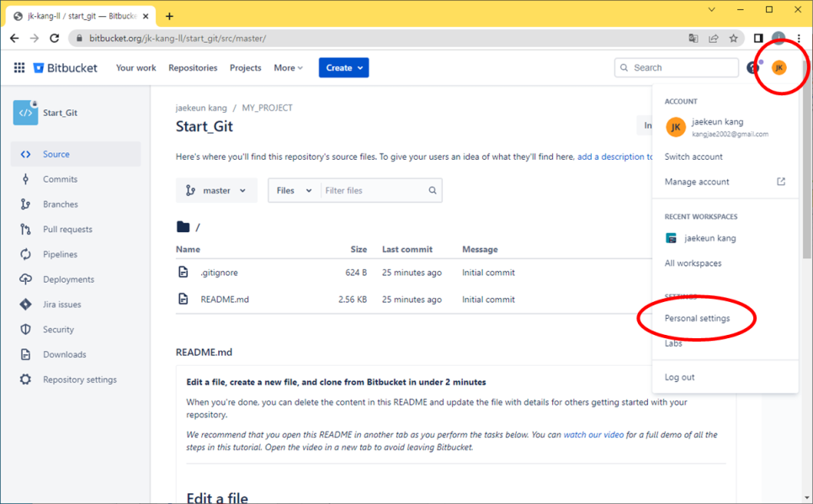Open Personal settings from account menu
Image resolution: width=813 pixels, height=504 pixels.
coord(725,318)
